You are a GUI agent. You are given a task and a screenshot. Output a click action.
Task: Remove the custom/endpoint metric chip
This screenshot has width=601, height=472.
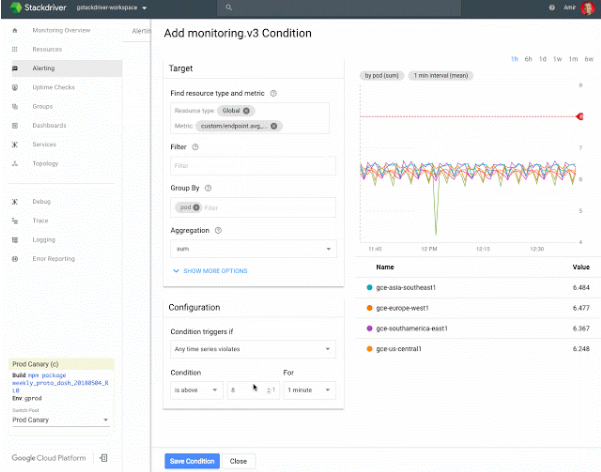[x=274, y=126]
